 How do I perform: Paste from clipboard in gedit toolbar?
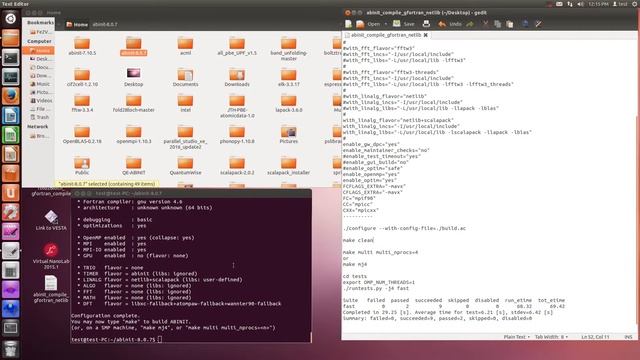[509, 24]
